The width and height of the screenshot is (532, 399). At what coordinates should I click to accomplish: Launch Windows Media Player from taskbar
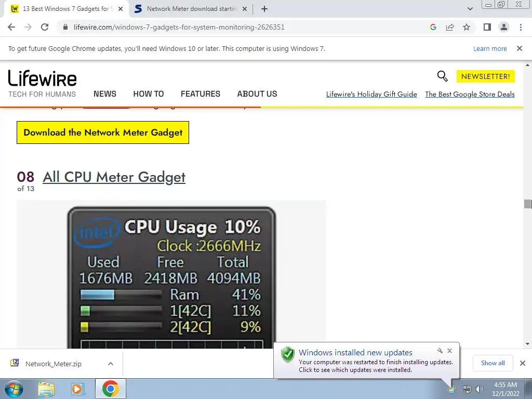tap(78, 389)
